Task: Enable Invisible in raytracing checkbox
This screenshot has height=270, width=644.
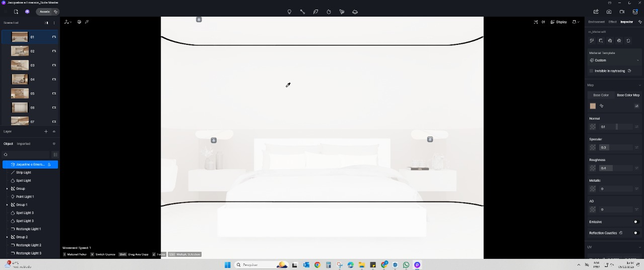Action: pyautogui.click(x=592, y=71)
